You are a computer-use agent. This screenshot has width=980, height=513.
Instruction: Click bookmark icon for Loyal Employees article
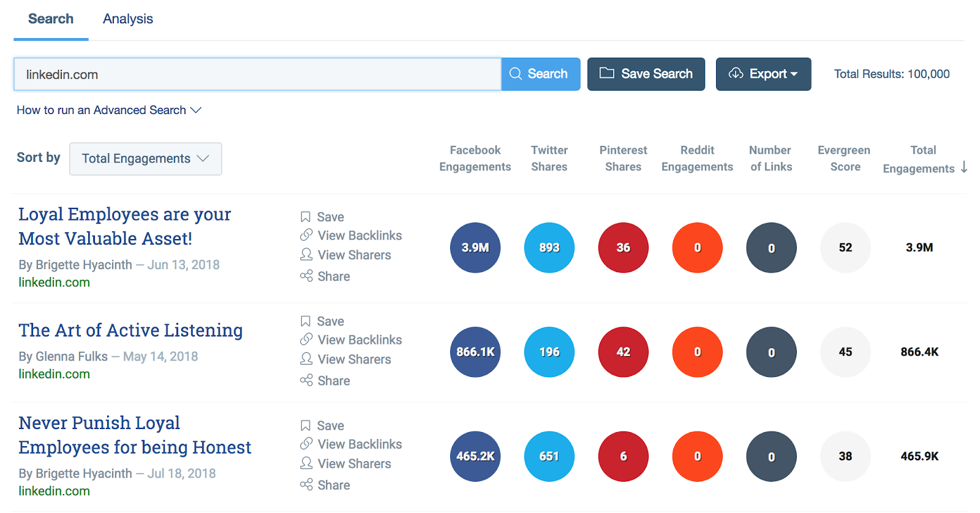coord(305,217)
